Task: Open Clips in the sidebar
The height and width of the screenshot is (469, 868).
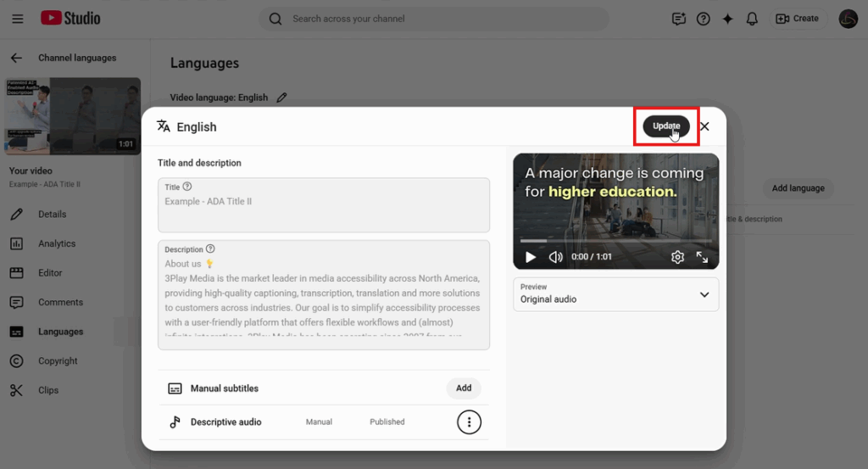Action: [48, 390]
